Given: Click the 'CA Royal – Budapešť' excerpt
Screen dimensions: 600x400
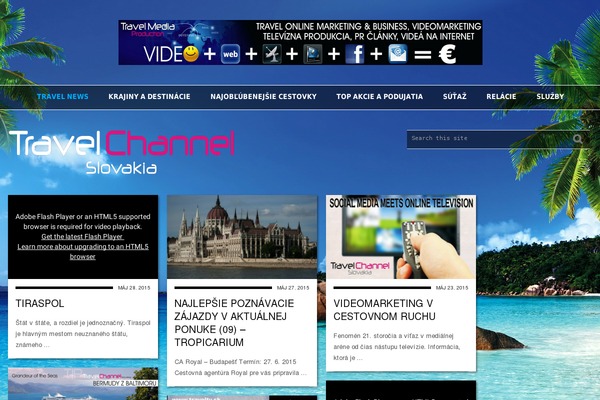Looking at the screenshot, I should tap(241, 367).
